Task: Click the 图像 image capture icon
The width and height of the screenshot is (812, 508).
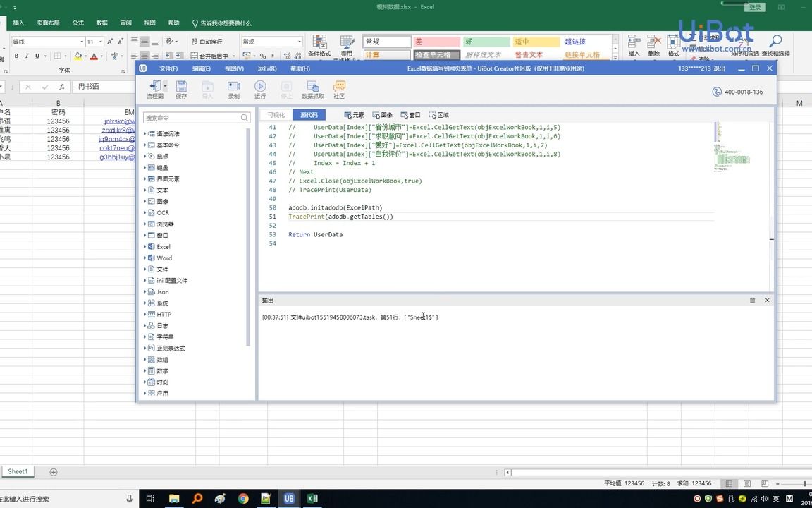Action: [x=382, y=114]
